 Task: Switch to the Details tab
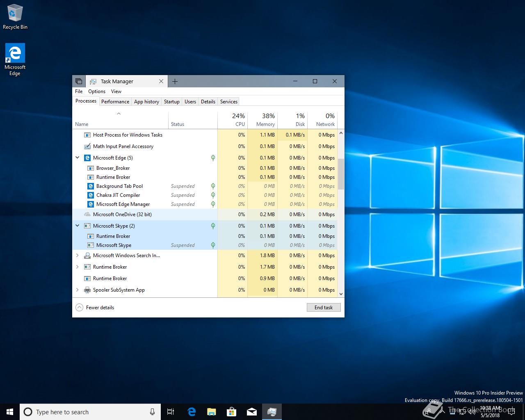point(208,102)
